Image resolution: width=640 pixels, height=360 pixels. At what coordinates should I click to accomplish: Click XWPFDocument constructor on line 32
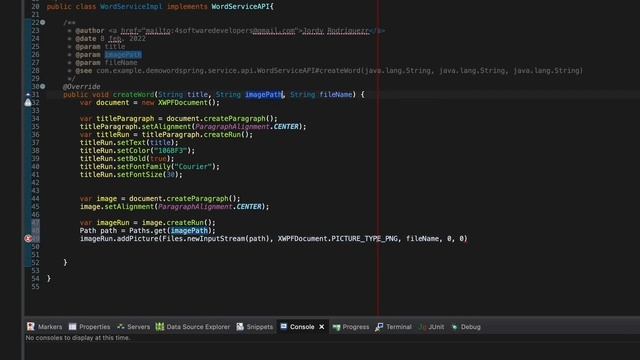[x=183, y=103]
